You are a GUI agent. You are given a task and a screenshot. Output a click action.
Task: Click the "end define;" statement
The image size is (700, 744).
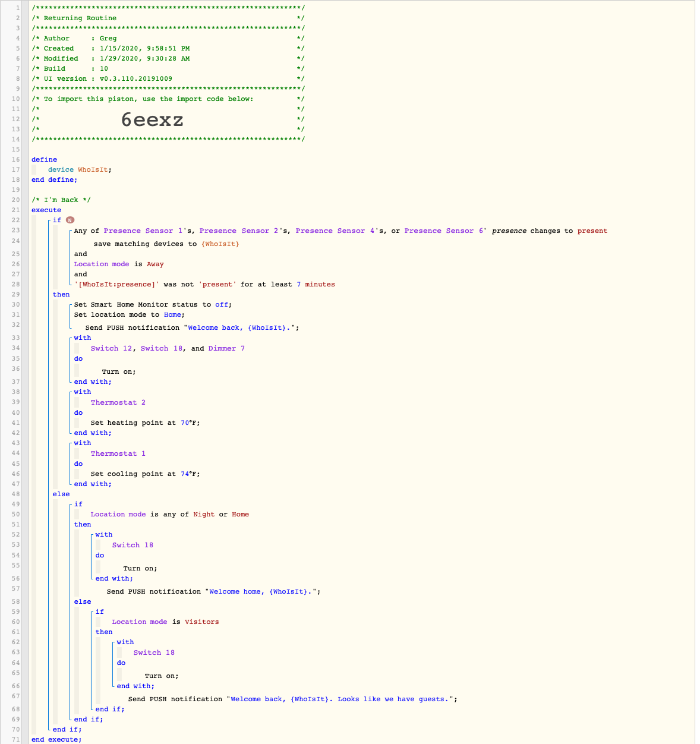[55, 179]
